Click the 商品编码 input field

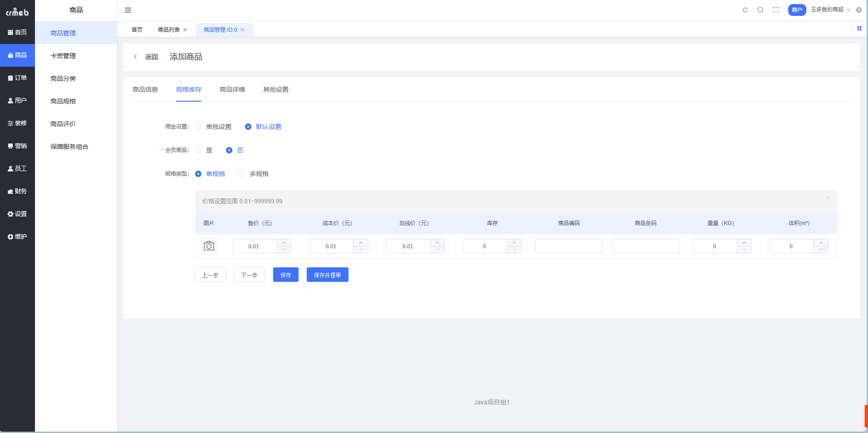tap(569, 246)
